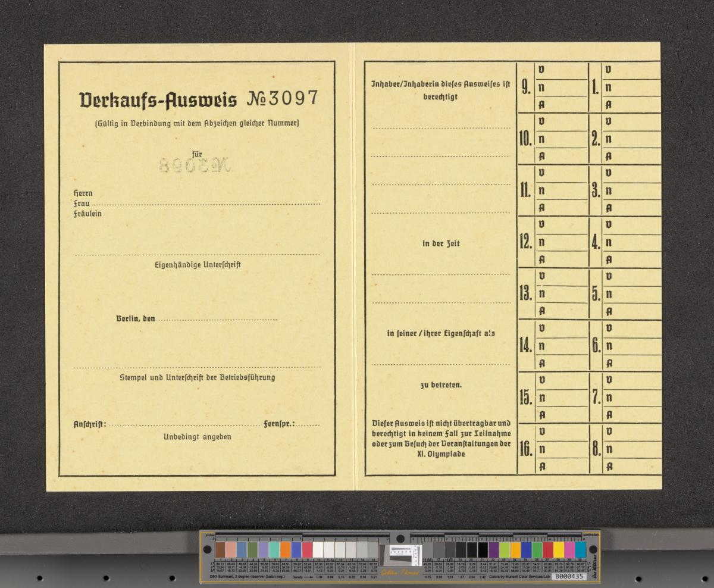Click the number 8 in the grid

(596, 449)
